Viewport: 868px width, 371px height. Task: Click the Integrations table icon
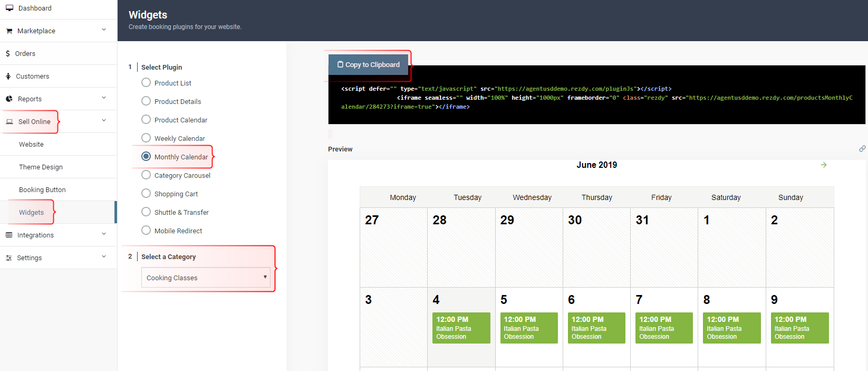(9, 235)
